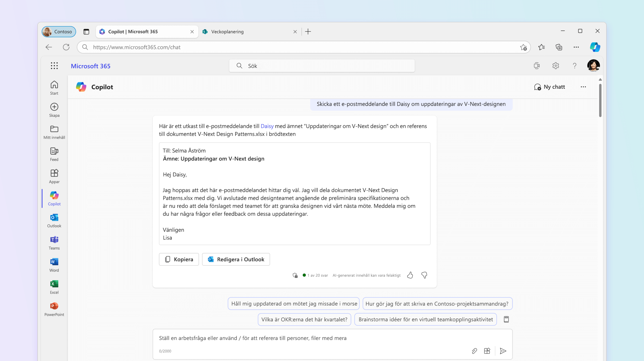
Task: Click the '1 av 20 svar' counter
Action: [x=317, y=275]
